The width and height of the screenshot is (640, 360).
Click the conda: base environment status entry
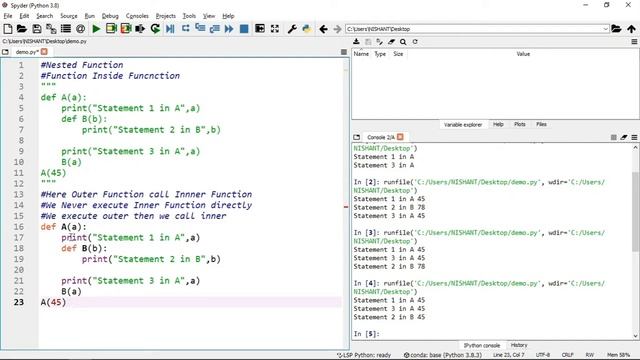(442, 355)
